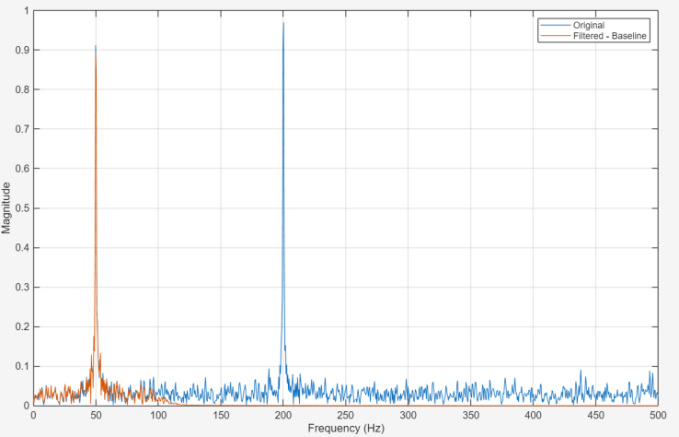Click the x-axis tick label 250
The width and height of the screenshot is (679, 437).
click(345, 415)
